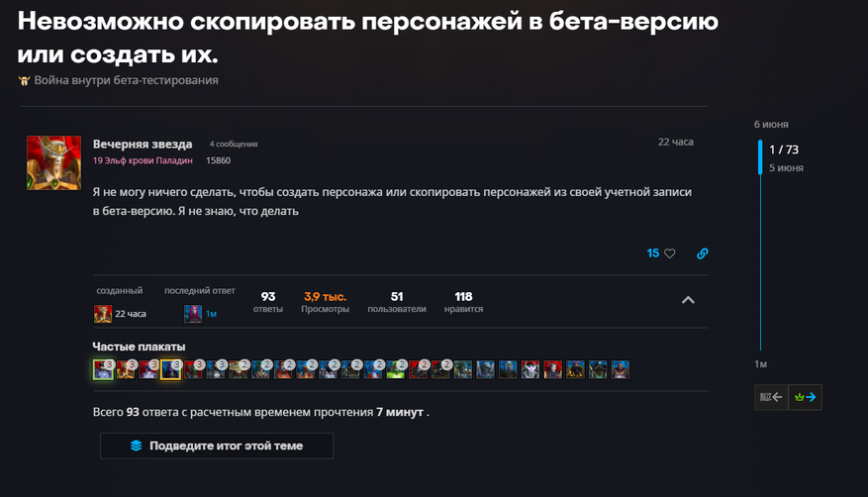Open the profile of Вечерняя звезда
This screenshot has height=497, width=868.
(x=143, y=144)
